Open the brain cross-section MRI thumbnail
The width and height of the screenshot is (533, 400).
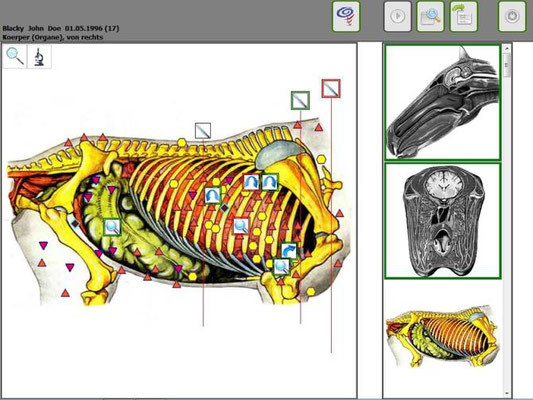pyautogui.click(x=442, y=221)
